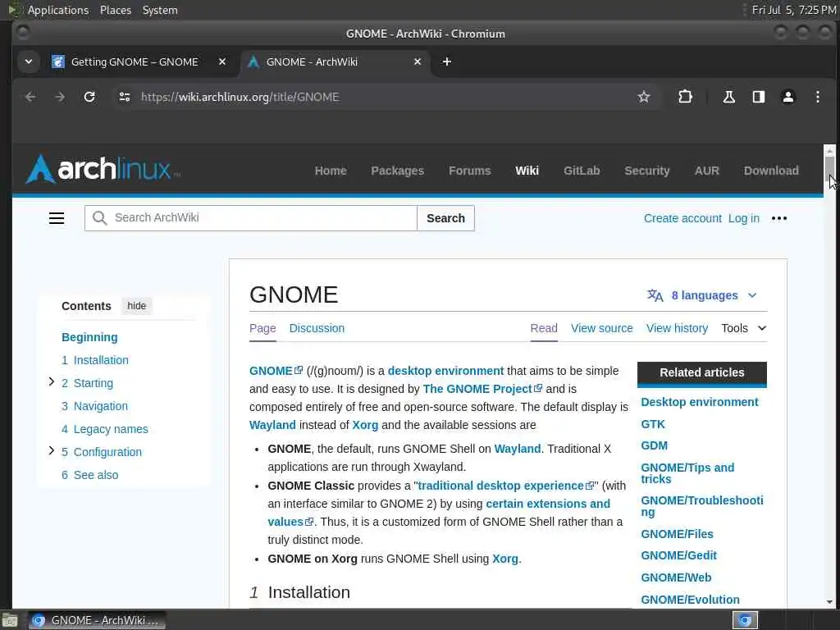Open the Wiki nav link
Image resolution: width=840 pixels, height=630 pixels.
click(x=527, y=171)
